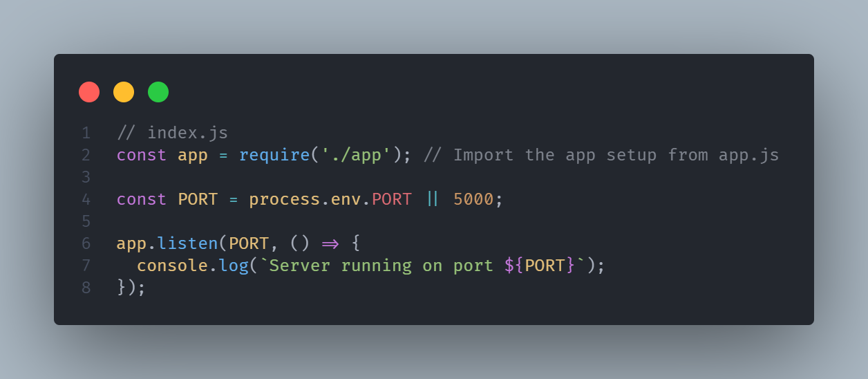Click line number 4 in gutter
The width and height of the screenshot is (868, 379).
click(x=86, y=199)
